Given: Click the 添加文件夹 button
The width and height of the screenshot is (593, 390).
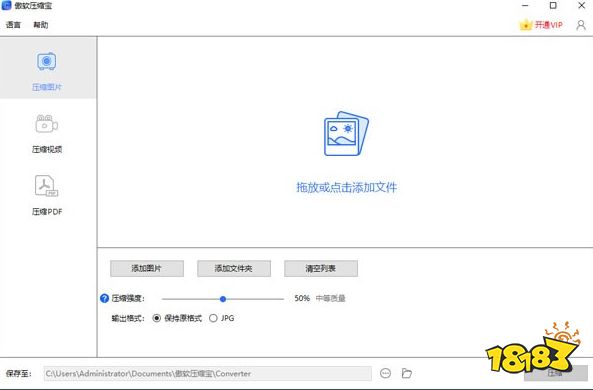Looking at the screenshot, I should point(234,268).
